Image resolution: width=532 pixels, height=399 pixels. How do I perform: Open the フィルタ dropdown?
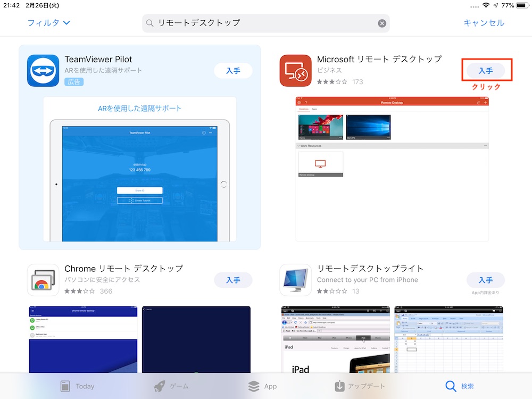click(48, 23)
